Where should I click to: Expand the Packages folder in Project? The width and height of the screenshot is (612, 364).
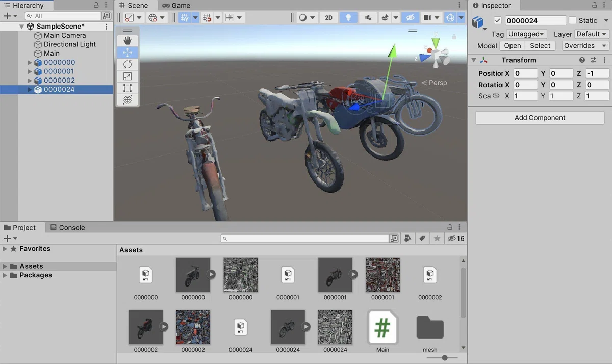click(x=5, y=275)
